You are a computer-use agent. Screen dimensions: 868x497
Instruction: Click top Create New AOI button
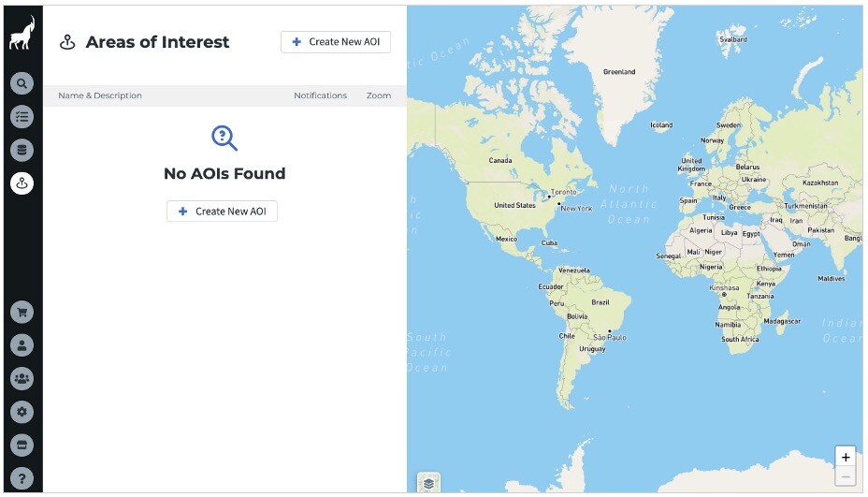pos(336,42)
